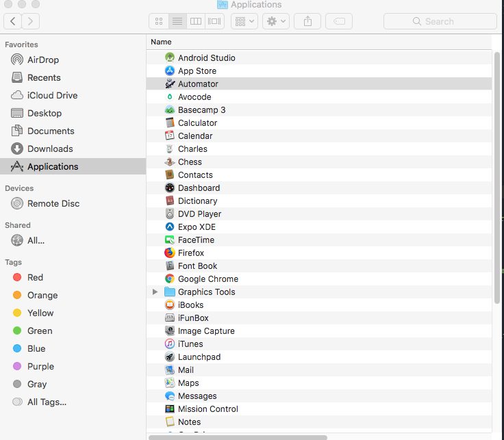Filter by the Green tag
Screen dimensions: 504x440
(73, 331)
